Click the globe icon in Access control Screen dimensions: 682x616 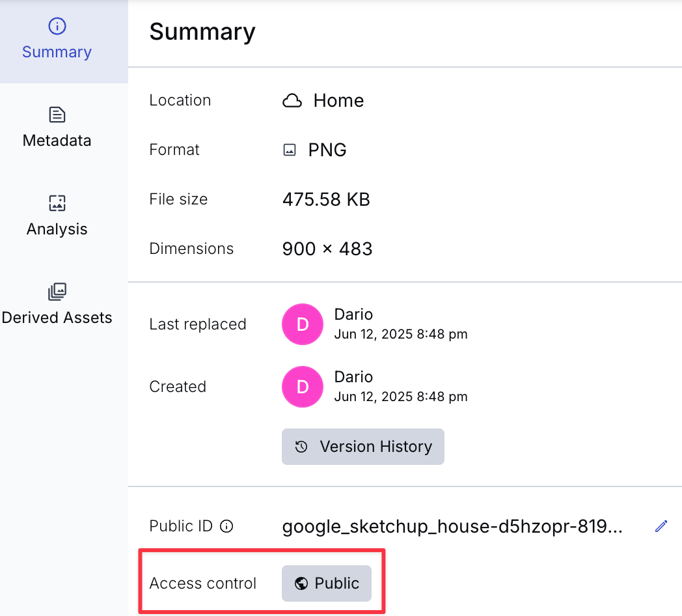[301, 583]
